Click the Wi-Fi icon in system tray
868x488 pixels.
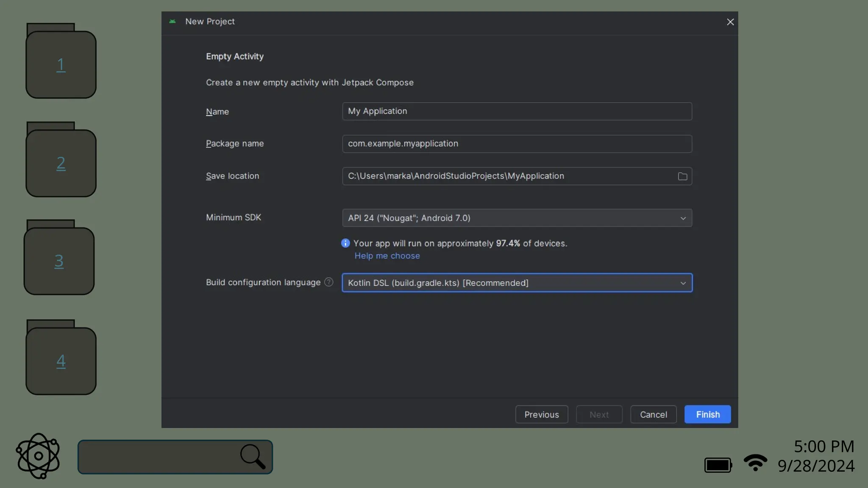pyautogui.click(x=755, y=463)
